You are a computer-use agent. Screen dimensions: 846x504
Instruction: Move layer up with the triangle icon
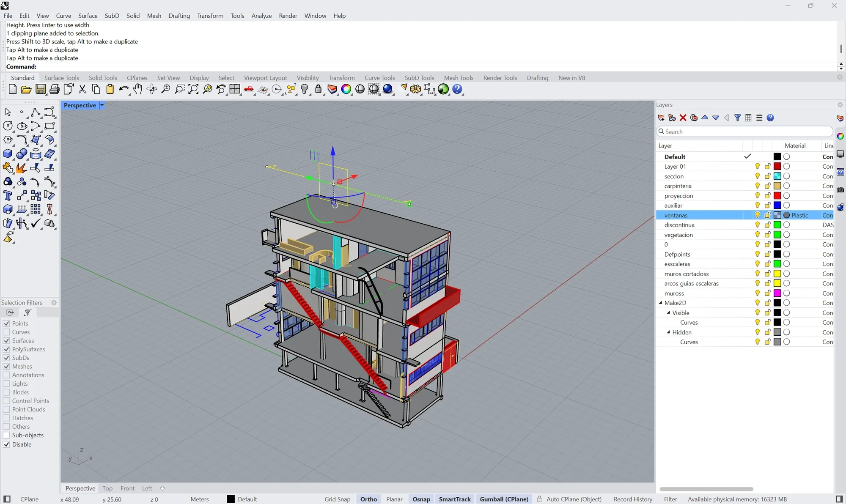[x=705, y=118]
